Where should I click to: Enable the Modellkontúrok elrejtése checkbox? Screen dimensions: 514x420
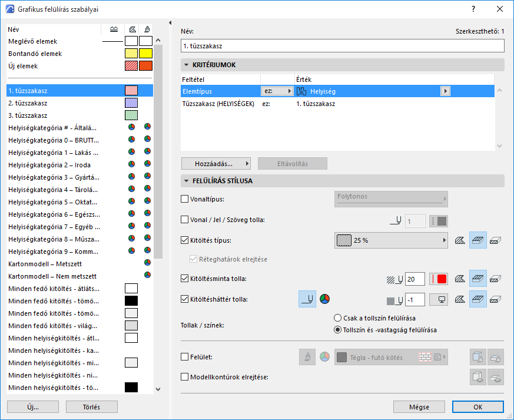point(184,377)
